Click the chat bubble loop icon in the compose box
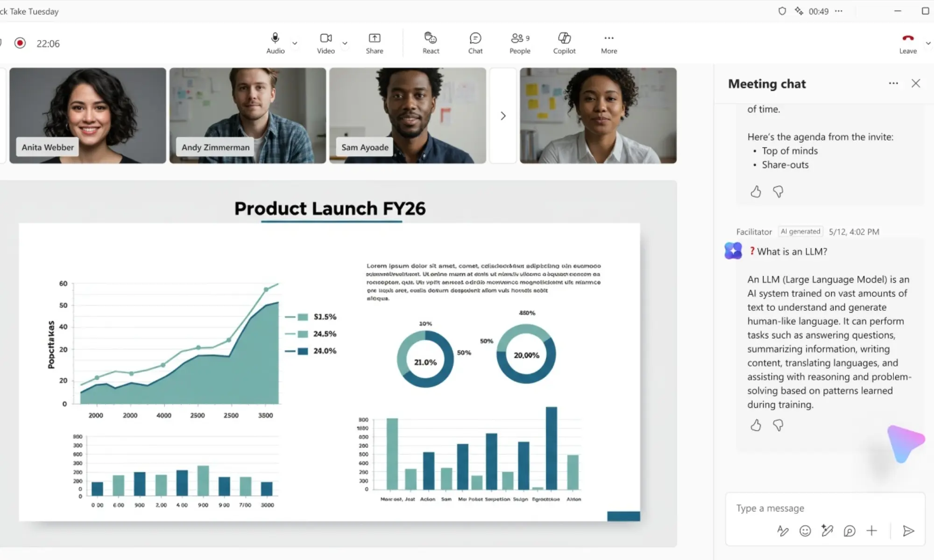This screenshot has width=934, height=560. point(849,531)
